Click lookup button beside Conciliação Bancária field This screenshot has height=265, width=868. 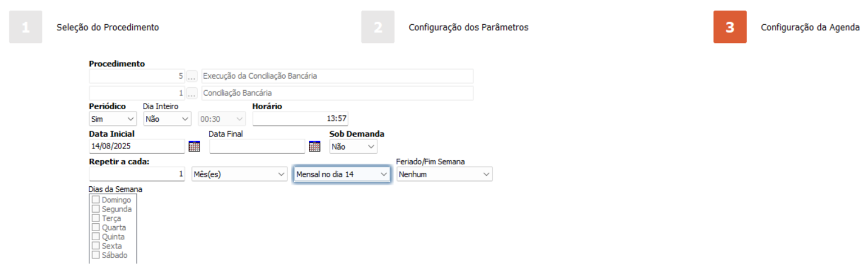point(192,93)
